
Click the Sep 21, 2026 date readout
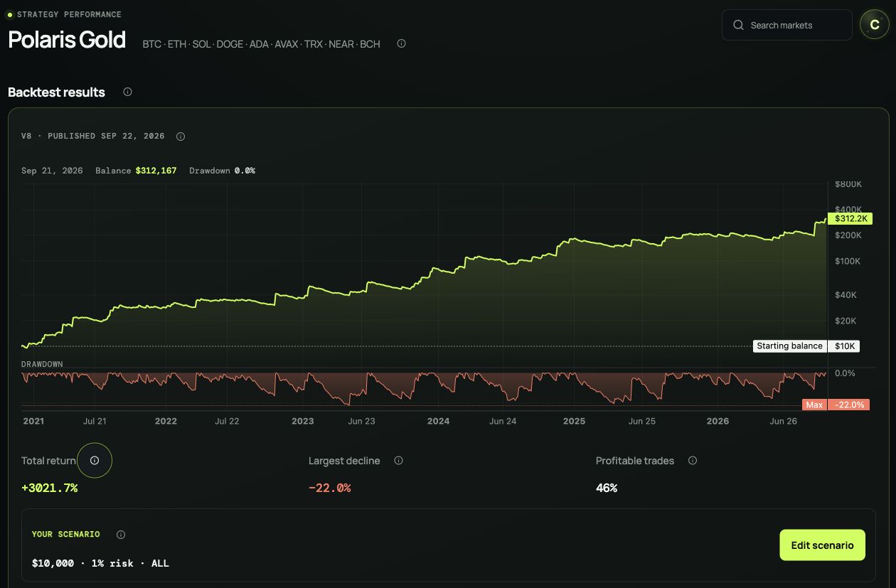[x=52, y=171]
